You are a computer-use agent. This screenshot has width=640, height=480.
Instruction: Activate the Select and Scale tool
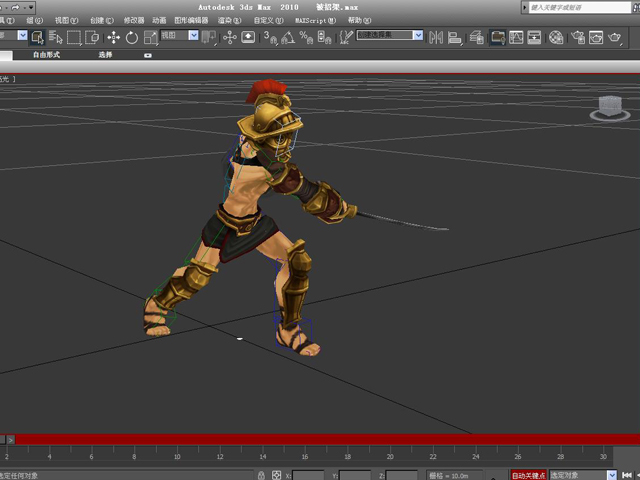(x=150, y=38)
